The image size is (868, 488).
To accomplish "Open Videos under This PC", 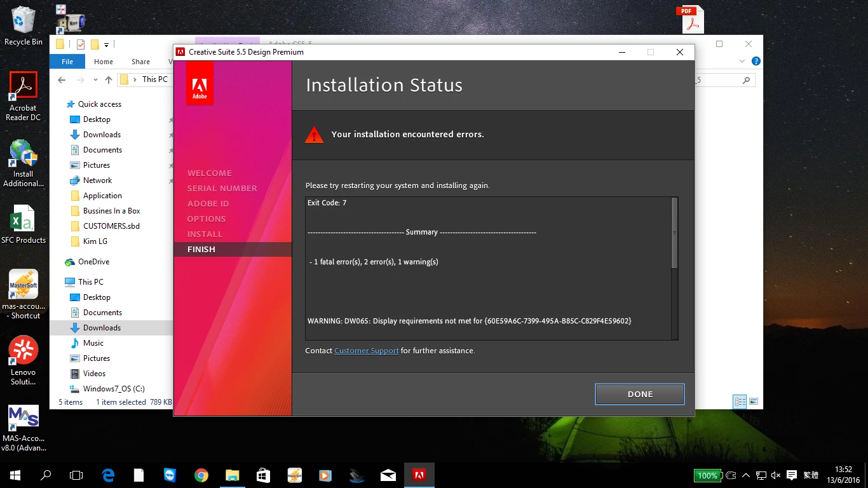I will point(94,374).
